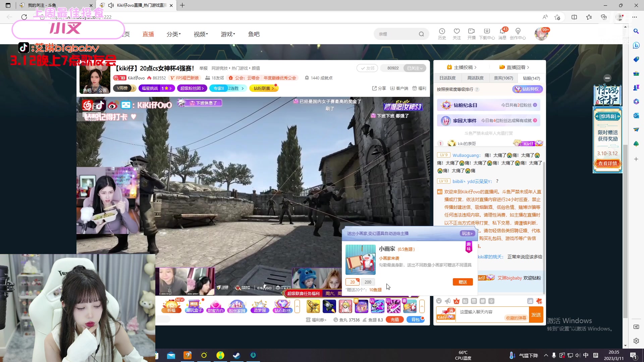Select the purple cube gift icon
The image size is (644, 362).
click(x=362, y=306)
